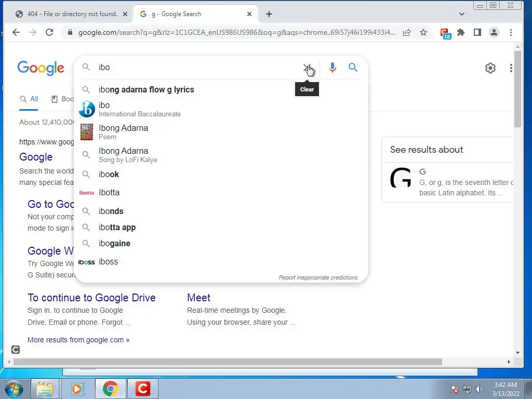Open the Chrome profile avatar
Screen dimensions: 532x399
coord(494,32)
